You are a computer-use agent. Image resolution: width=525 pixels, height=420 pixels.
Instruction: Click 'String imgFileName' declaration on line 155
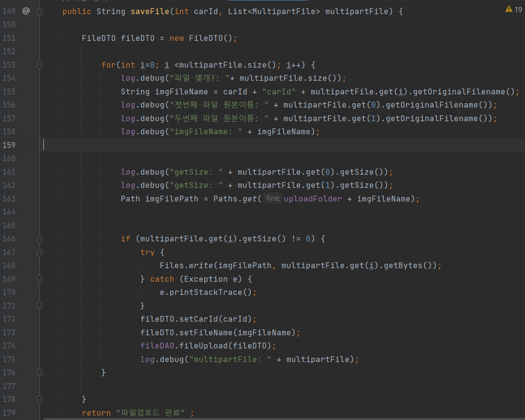(165, 91)
